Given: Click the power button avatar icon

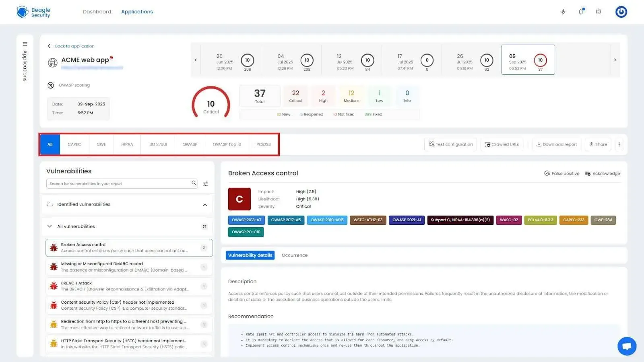Looking at the screenshot, I should click(621, 12).
